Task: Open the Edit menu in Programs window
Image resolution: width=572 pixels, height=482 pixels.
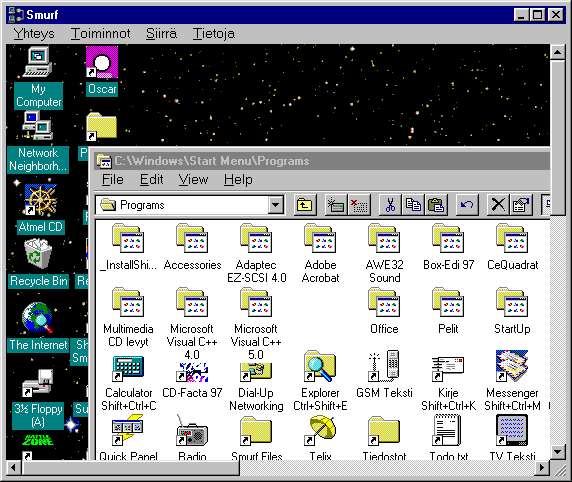Action: 151,180
